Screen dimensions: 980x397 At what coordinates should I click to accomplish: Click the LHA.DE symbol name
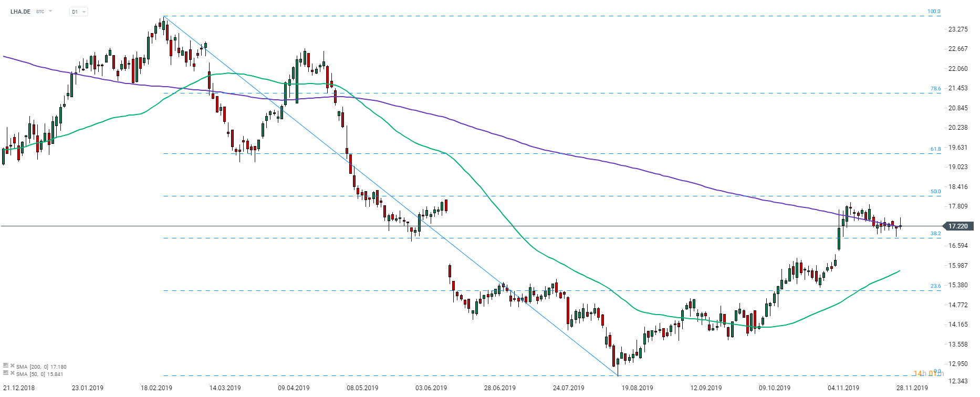(20, 12)
